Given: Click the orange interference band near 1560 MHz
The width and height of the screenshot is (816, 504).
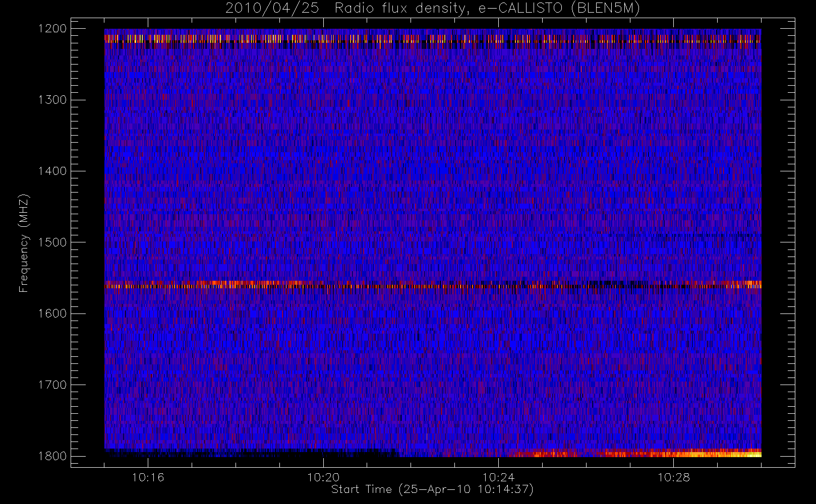Looking at the screenshot, I should coord(433,284).
